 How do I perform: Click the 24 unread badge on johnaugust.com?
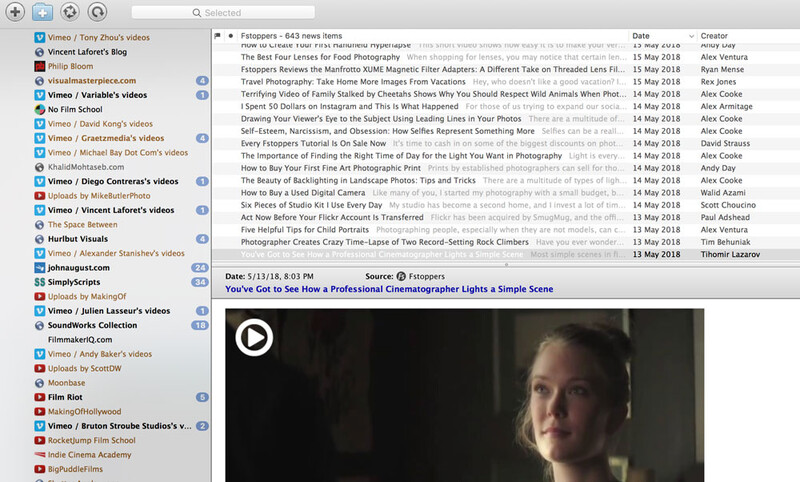point(199,267)
